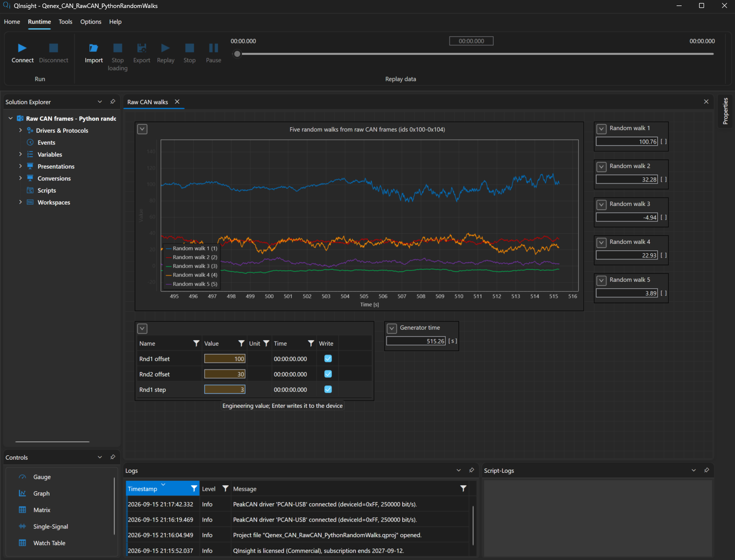The height and width of the screenshot is (560, 735).
Task: Pin the Solution Explorer panel
Action: [x=113, y=102]
